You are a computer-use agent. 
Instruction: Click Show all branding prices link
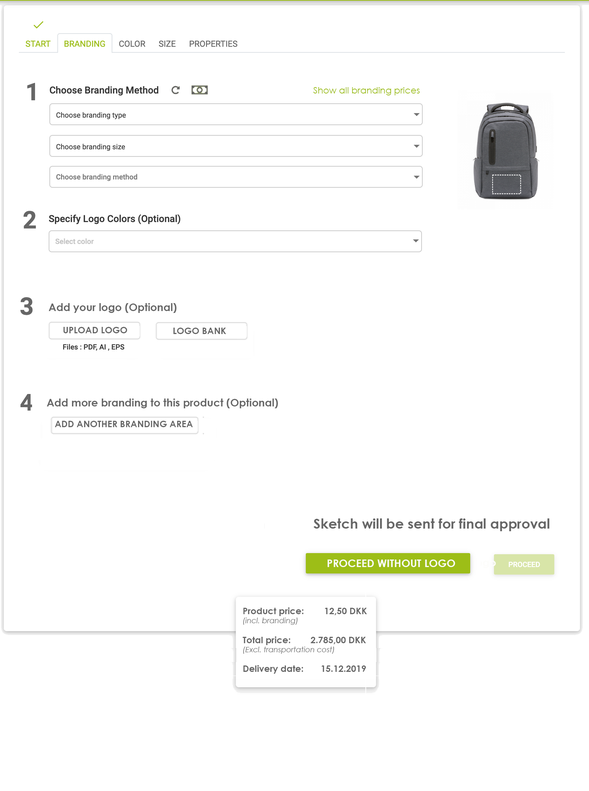pos(366,90)
